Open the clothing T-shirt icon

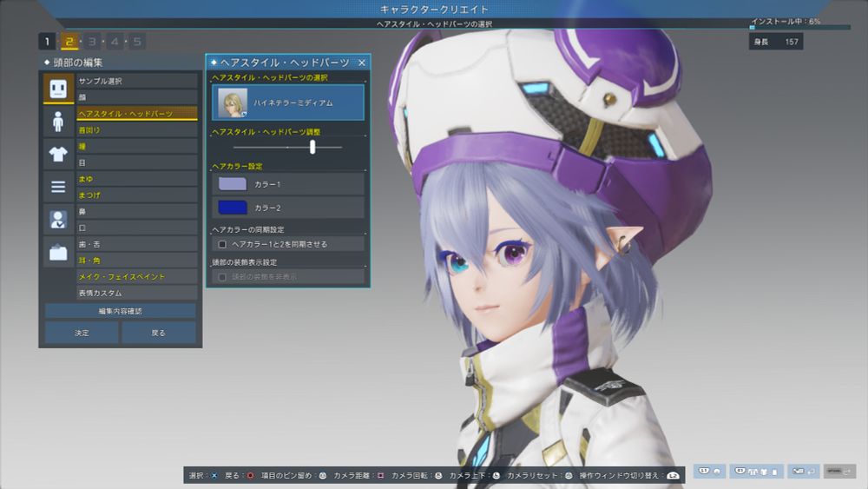(x=58, y=154)
